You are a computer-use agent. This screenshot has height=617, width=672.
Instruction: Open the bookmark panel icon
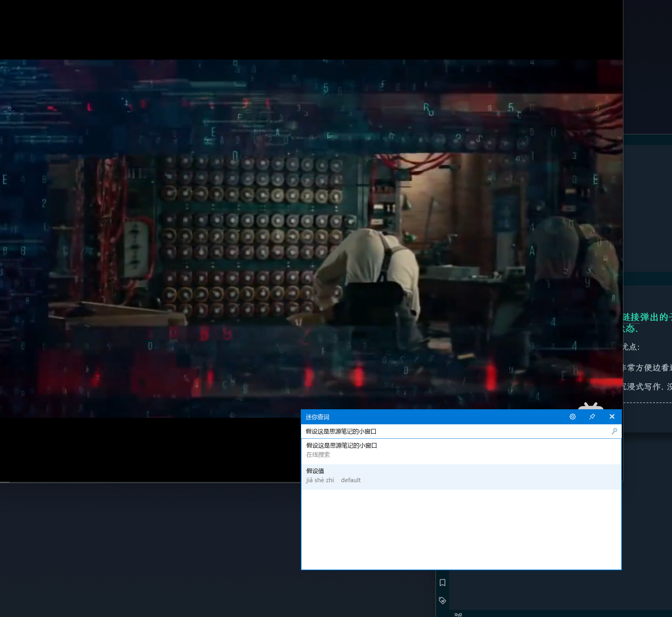coord(443,583)
